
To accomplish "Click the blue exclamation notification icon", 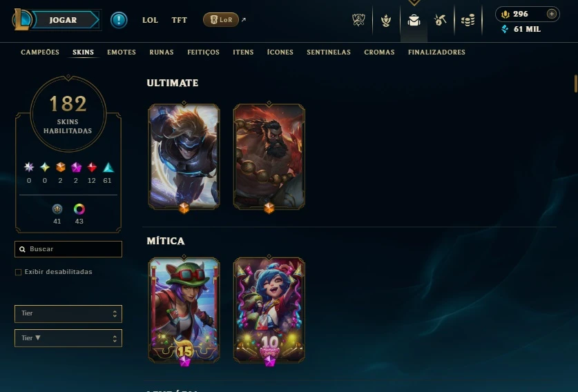I will (119, 20).
